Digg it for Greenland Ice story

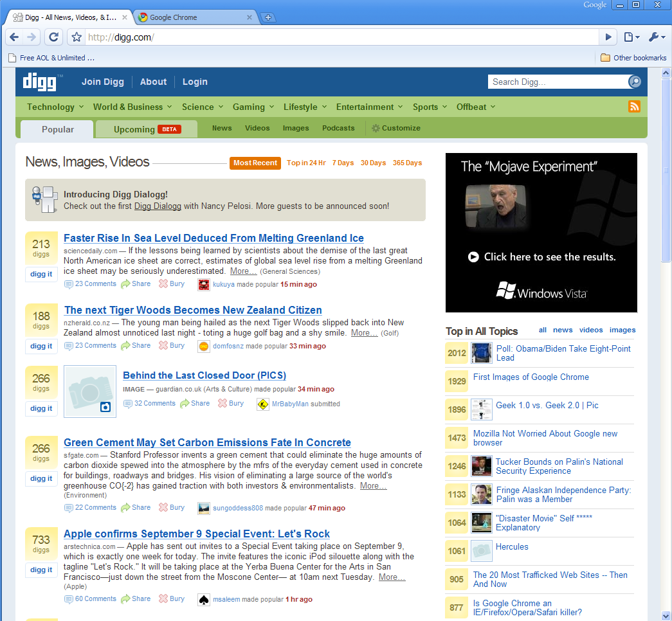click(x=41, y=274)
